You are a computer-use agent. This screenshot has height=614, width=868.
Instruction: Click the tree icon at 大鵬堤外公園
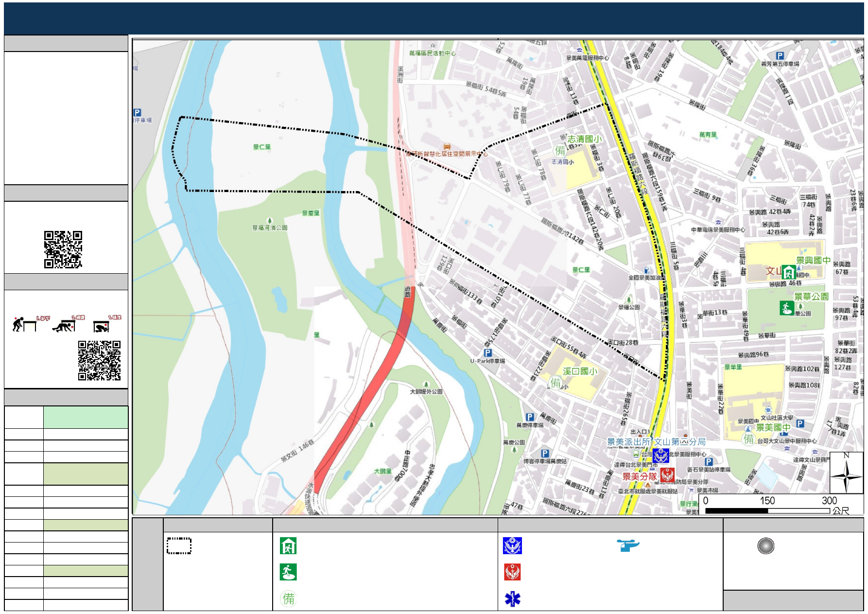point(426,385)
